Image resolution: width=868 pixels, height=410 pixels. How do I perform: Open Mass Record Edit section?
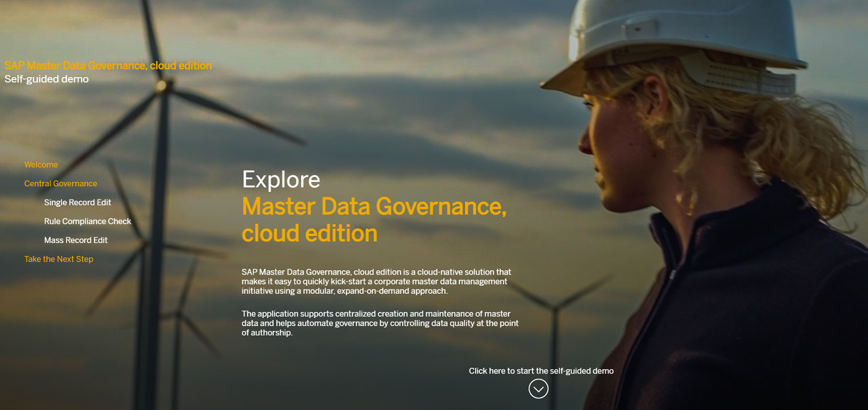pyautogui.click(x=76, y=240)
